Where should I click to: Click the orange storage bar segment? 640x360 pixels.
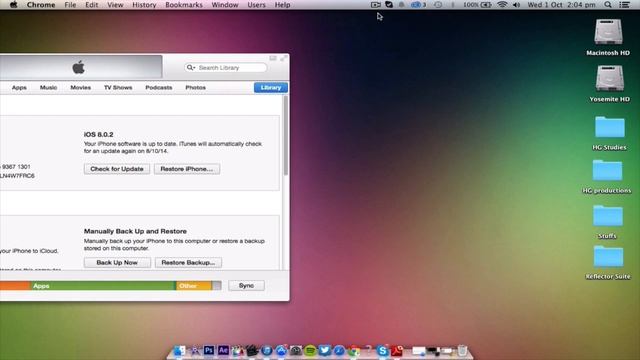15,286
